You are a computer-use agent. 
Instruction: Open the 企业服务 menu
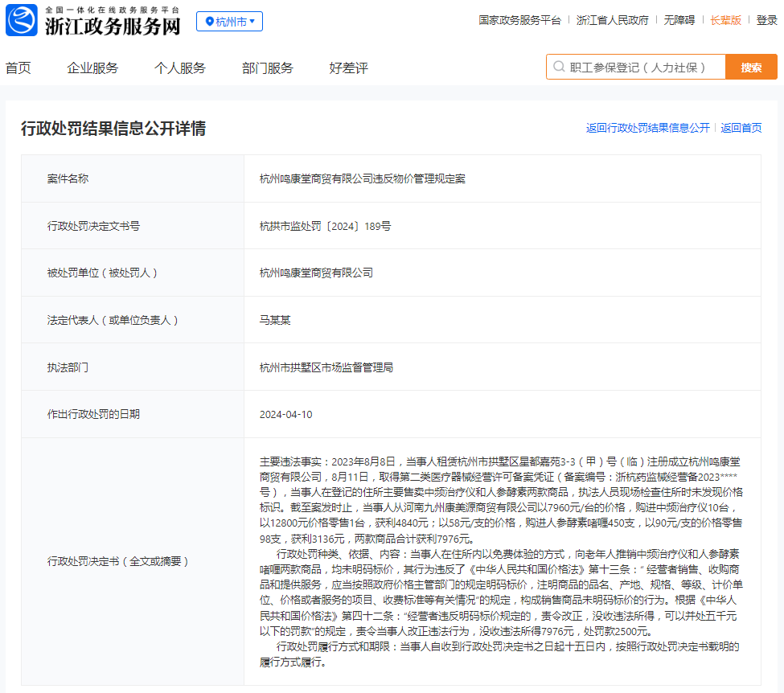(x=92, y=68)
